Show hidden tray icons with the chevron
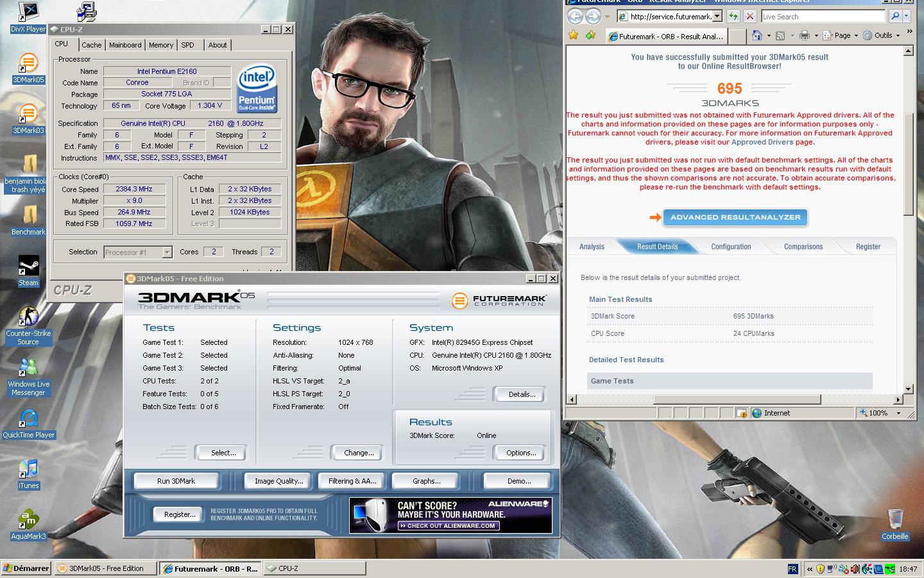Image resolution: width=924 pixels, height=578 pixels. click(809, 568)
